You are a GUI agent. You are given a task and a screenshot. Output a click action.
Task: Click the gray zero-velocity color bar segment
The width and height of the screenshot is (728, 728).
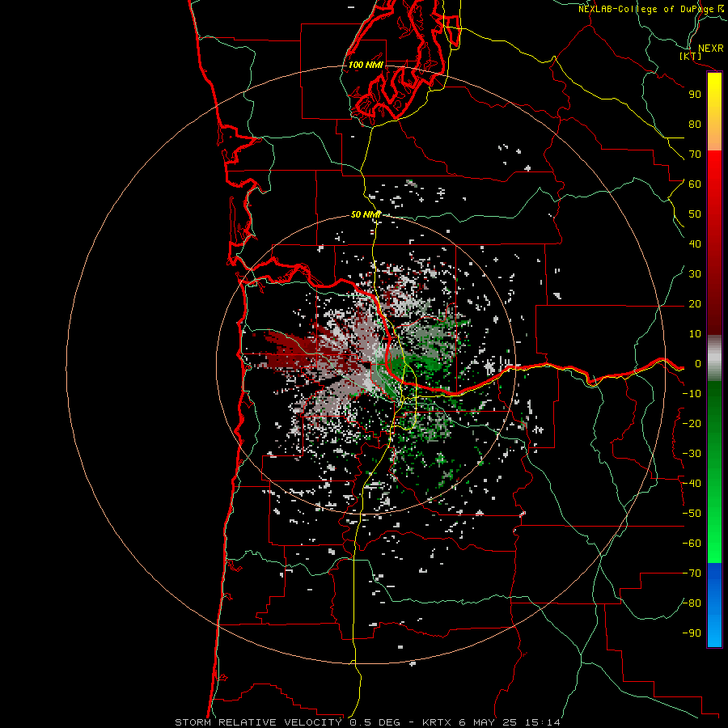[714, 358]
